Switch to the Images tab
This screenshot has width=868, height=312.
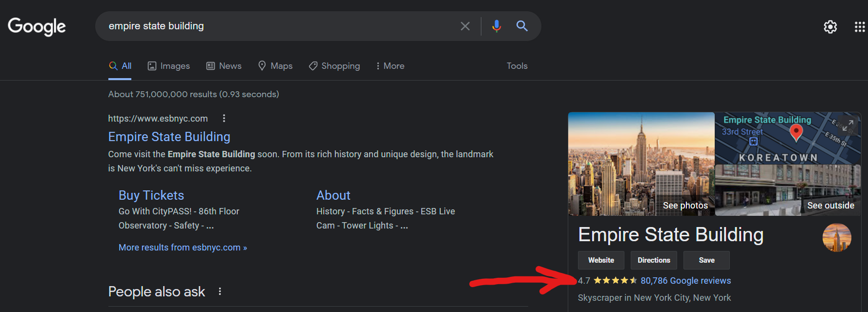pyautogui.click(x=169, y=66)
